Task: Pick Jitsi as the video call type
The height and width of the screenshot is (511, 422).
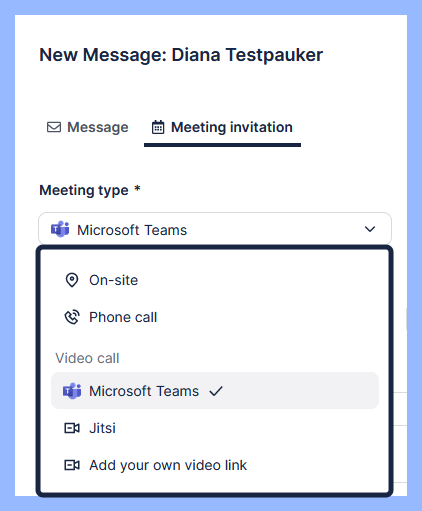Action: [x=215, y=428]
